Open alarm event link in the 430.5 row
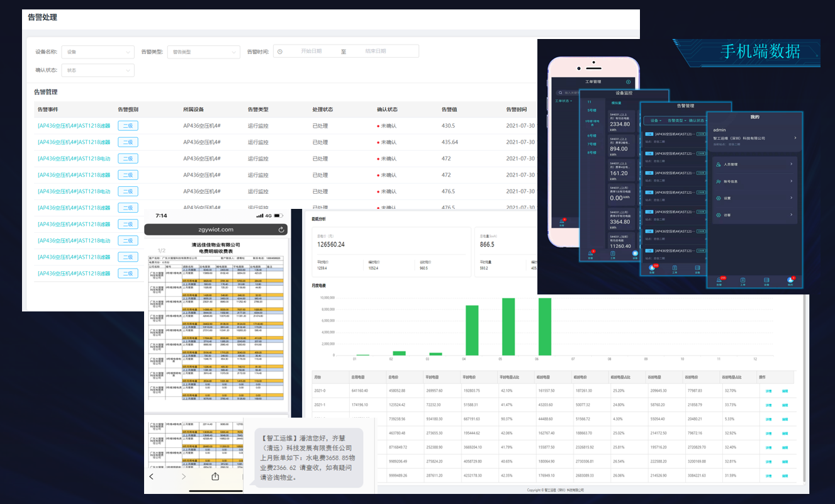This screenshot has width=835, height=504. tap(74, 126)
